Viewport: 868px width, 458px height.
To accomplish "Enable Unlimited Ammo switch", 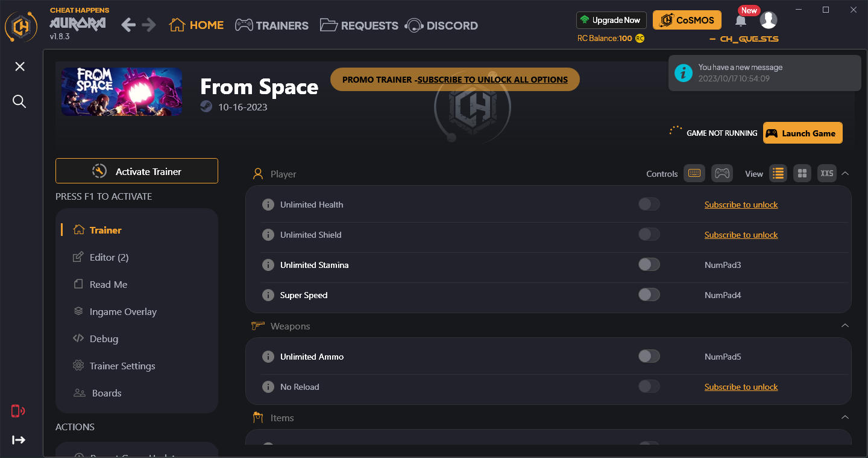I will (649, 356).
